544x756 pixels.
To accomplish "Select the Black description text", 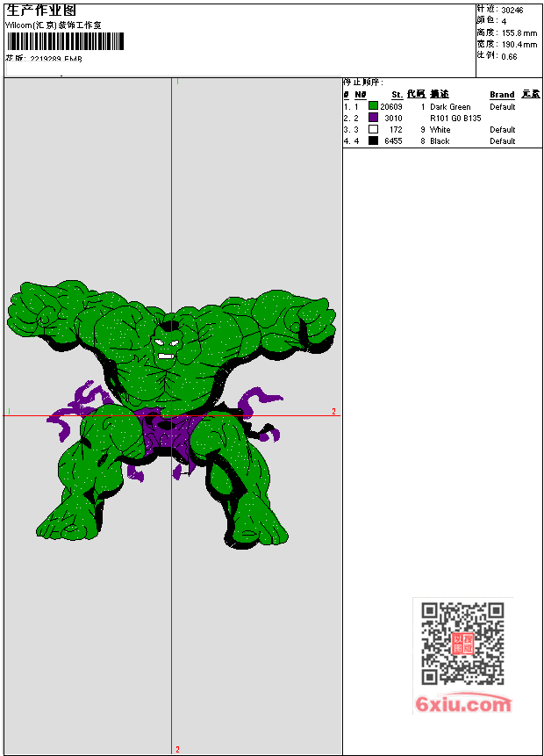I will coord(440,141).
